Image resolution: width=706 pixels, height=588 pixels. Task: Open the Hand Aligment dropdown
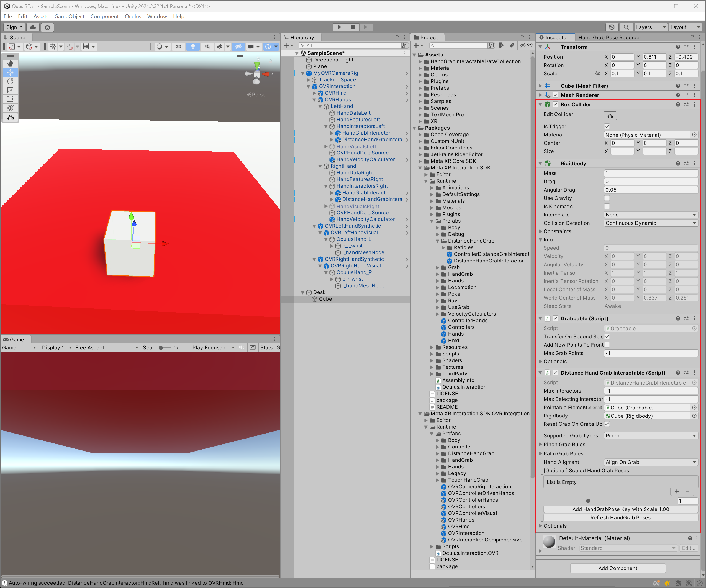pos(651,462)
